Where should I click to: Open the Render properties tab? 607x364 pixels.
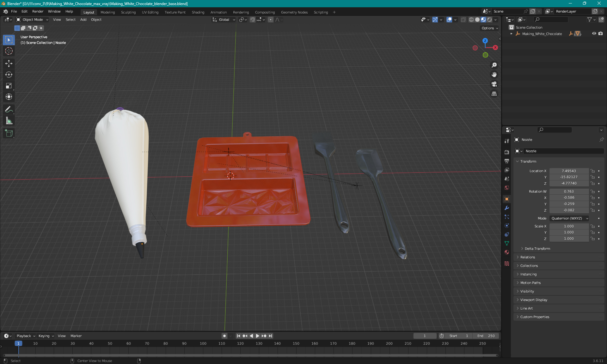[507, 152]
